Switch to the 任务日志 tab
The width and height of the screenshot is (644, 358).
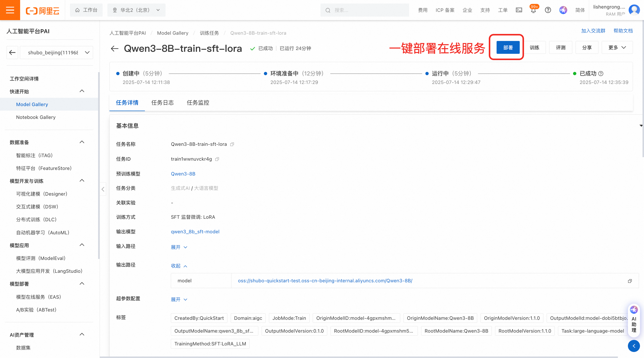[163, 103]
